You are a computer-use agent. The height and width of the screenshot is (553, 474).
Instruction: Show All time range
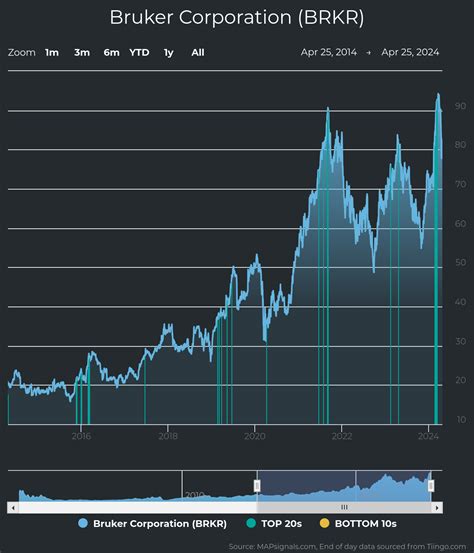coord(198,53)
